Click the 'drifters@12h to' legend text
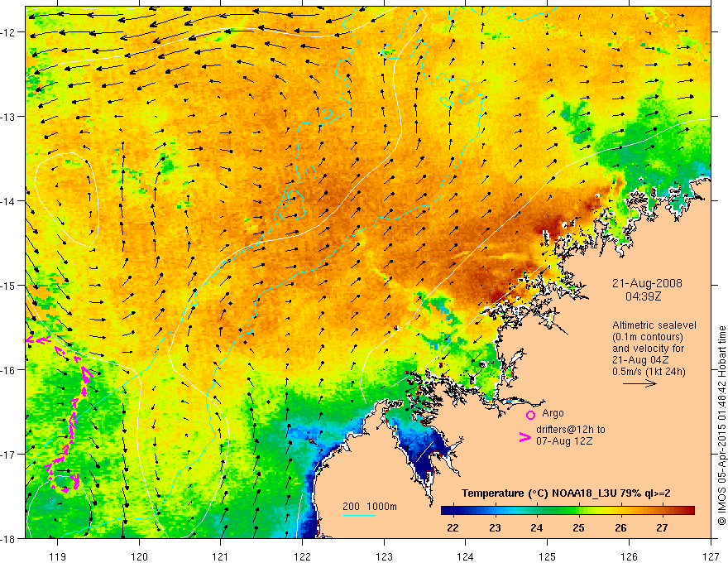 pos(571,430)
